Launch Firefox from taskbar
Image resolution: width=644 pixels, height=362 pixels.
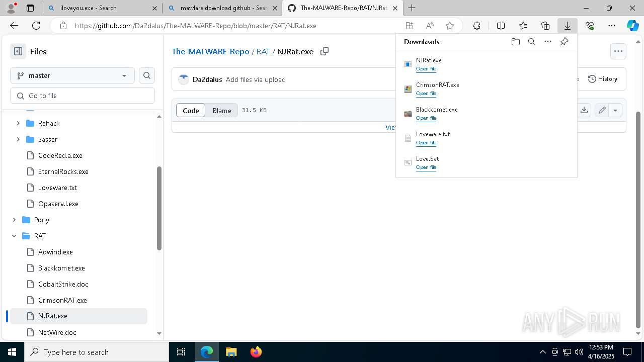[256, 352]
